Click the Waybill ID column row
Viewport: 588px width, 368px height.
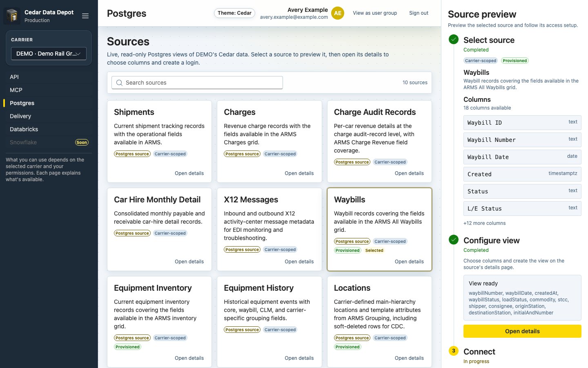click(x=522, y=123)
